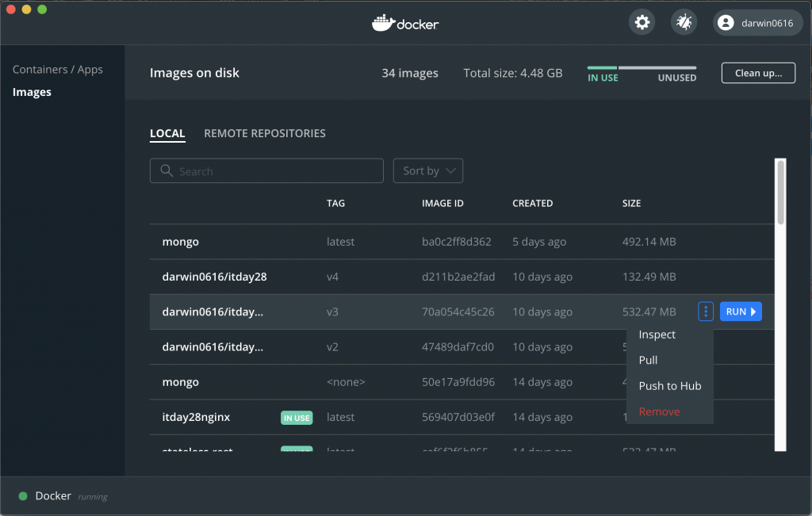Choose Inspect from the context menu
The width and height of the screenshot is (812, 516).
pyautogui.click(x=657, y=334)
